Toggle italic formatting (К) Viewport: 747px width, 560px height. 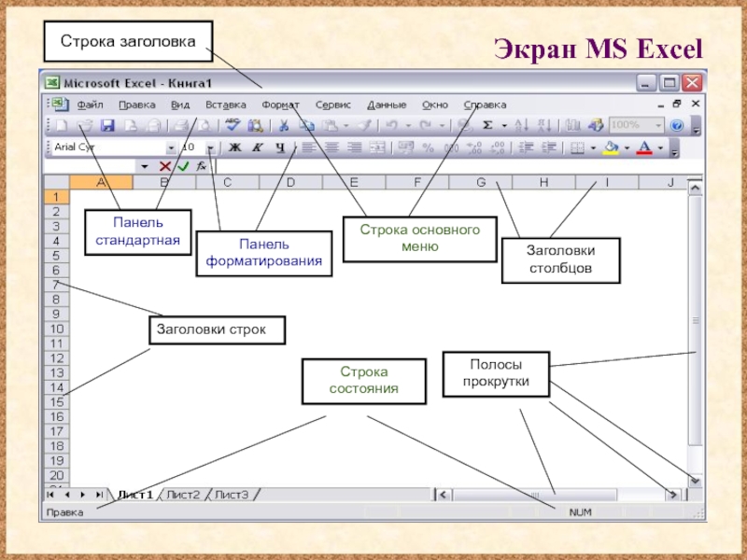(257, 147)
